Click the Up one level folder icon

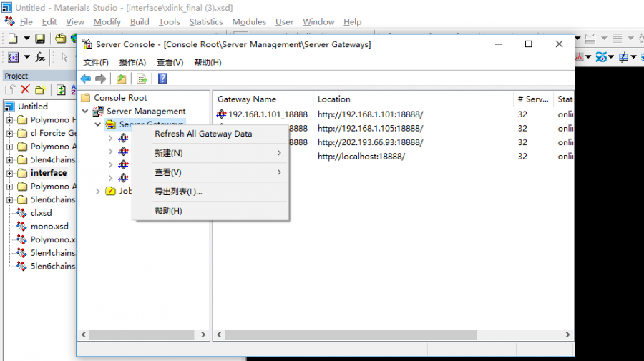pos(121,79)
